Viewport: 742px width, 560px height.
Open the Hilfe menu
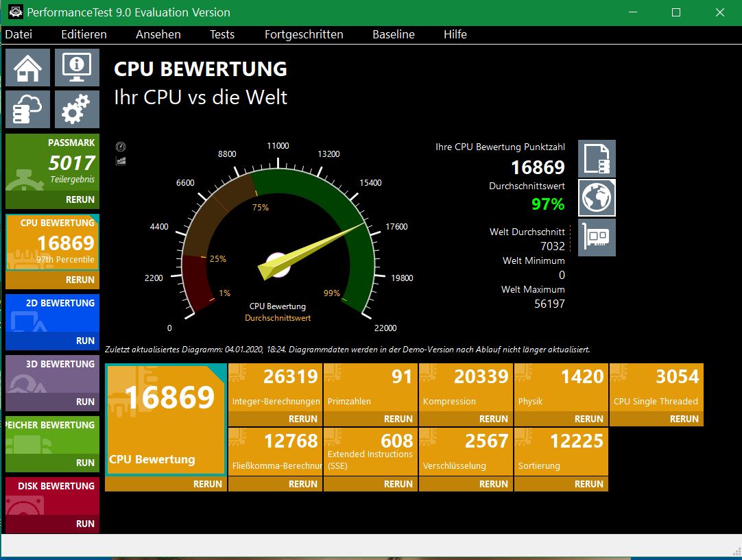[x=455, y=34]
